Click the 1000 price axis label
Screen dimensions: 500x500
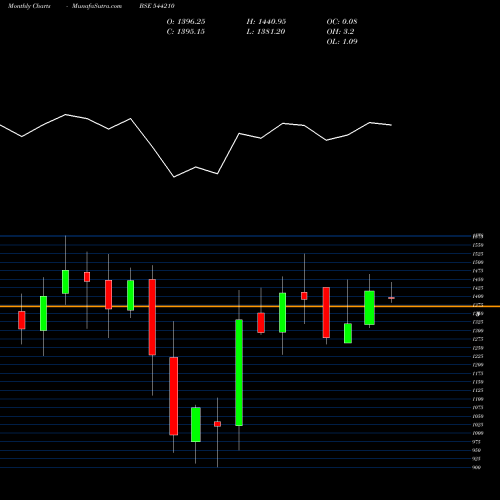coord(478,433)
